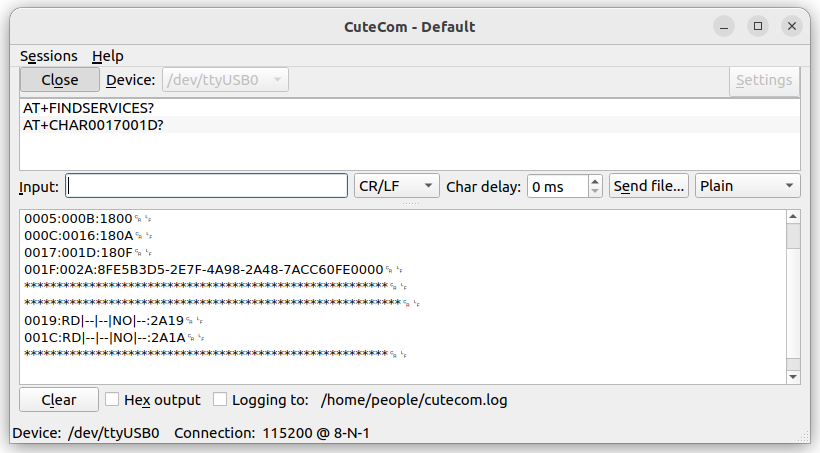Increase char delay with up arrow
Screen dimensions: 820x453
[x=595, y=181]
